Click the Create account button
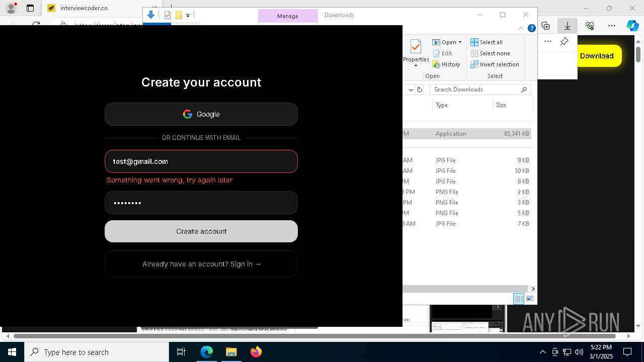Image resolution: width=644 pixels, height=362 pixels. (x=201, y=231)
